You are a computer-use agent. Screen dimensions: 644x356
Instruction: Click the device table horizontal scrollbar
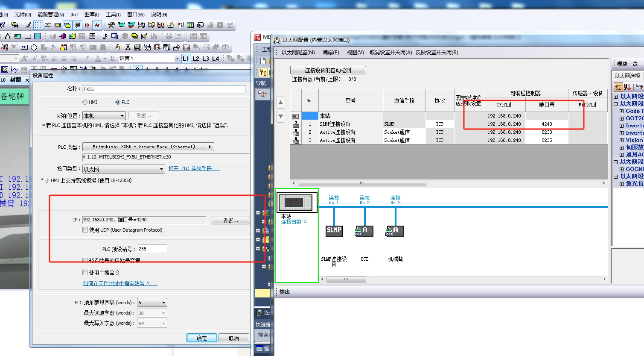(362, 183)
